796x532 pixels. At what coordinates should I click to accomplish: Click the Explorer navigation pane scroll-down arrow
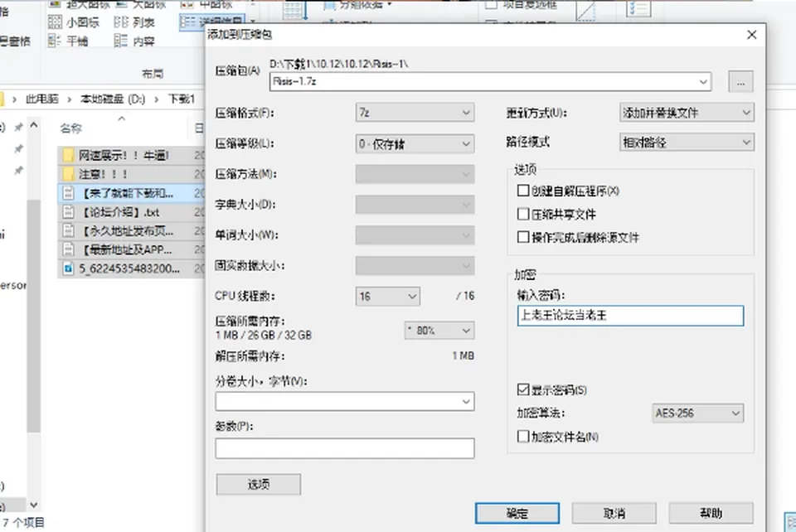tap(33, 505)
